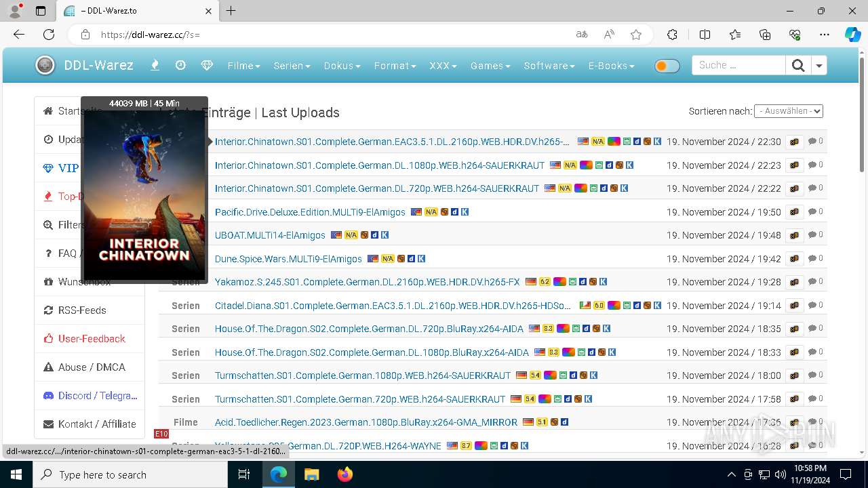This screenshot has width=868, height=488.
Task: Open the Dokus dropdown menu
Action: 342,66
